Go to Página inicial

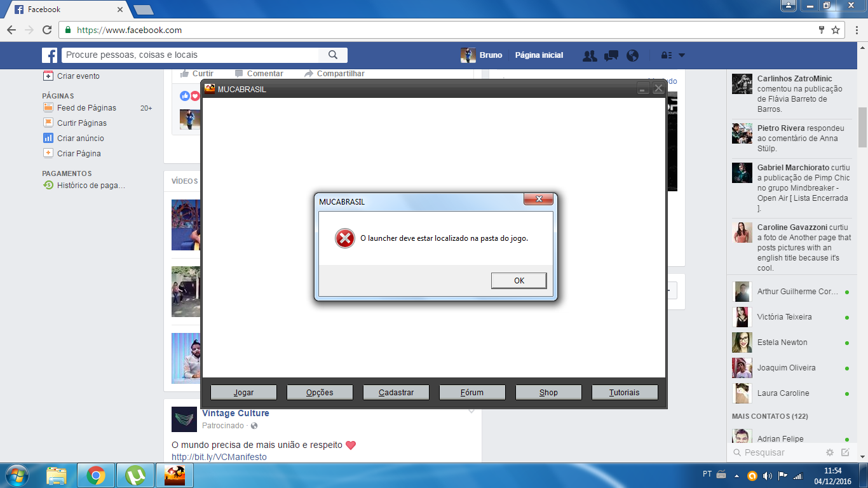pyautogui.click(x=539, y=55)
